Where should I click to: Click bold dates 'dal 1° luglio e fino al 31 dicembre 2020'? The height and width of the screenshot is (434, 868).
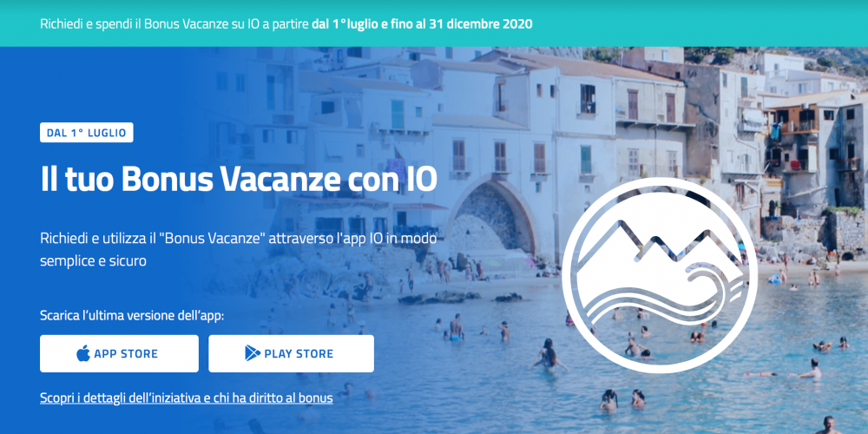coord(423,24)
